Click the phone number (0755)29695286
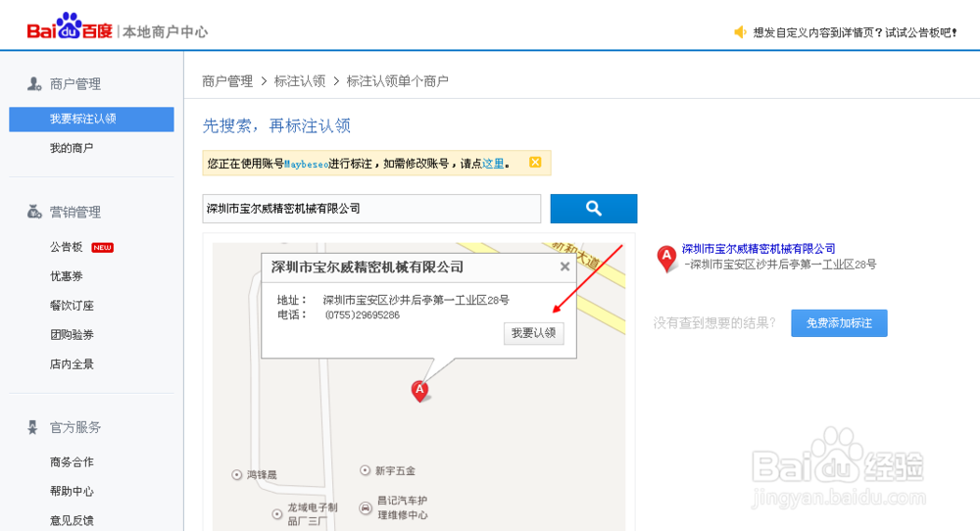This screenshot has width=980, height=531. tap(362, 314)
